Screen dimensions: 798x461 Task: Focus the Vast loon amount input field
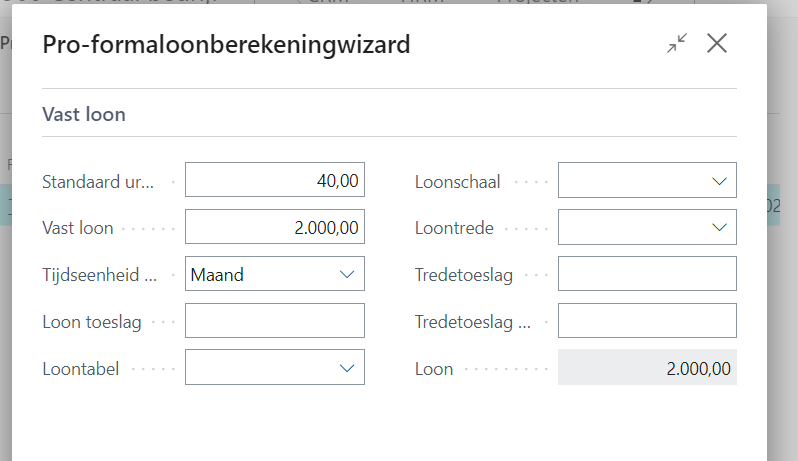275,227
